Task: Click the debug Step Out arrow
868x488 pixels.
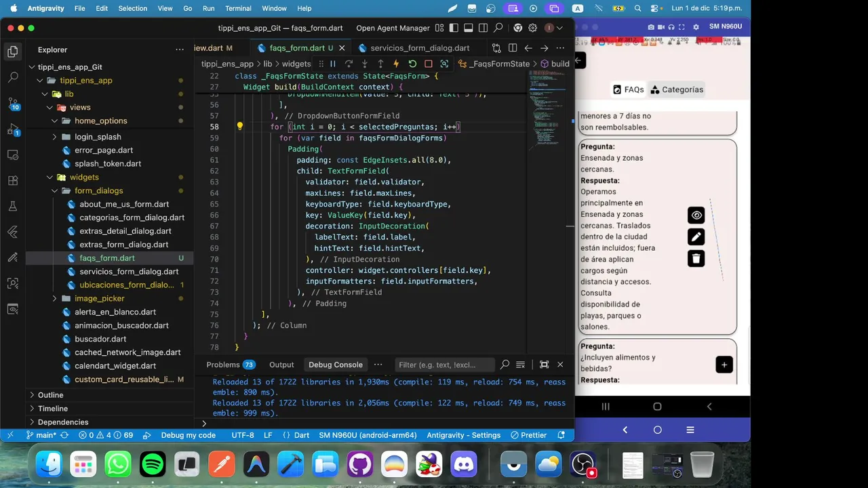Action: coord(380,64)
